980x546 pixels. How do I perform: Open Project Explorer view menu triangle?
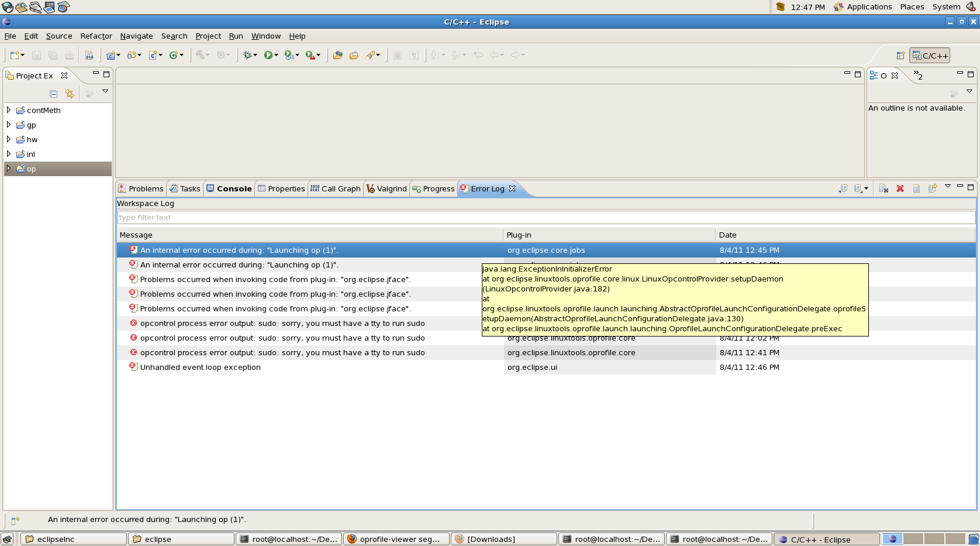105,91
